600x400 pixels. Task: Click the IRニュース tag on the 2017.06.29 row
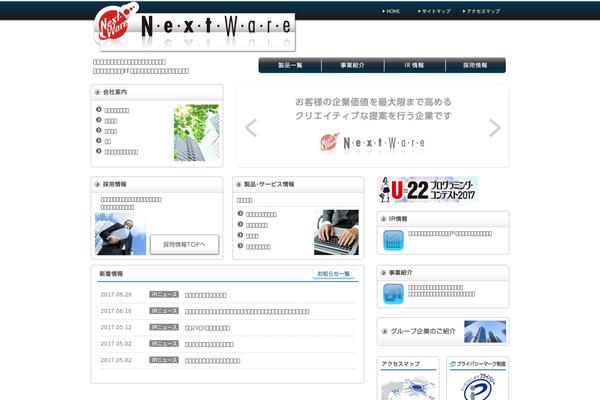click(164, 294)
